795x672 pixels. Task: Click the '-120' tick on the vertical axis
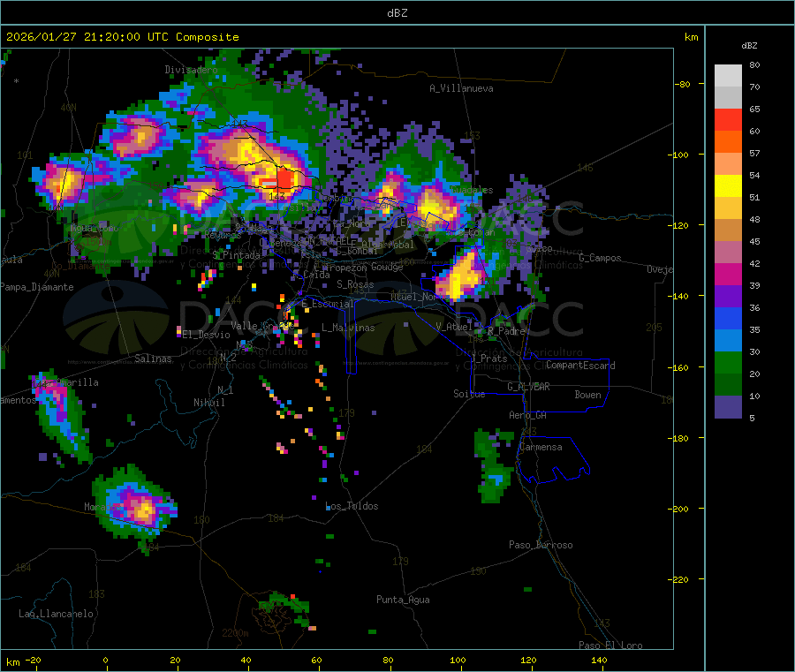click(680, 225)
